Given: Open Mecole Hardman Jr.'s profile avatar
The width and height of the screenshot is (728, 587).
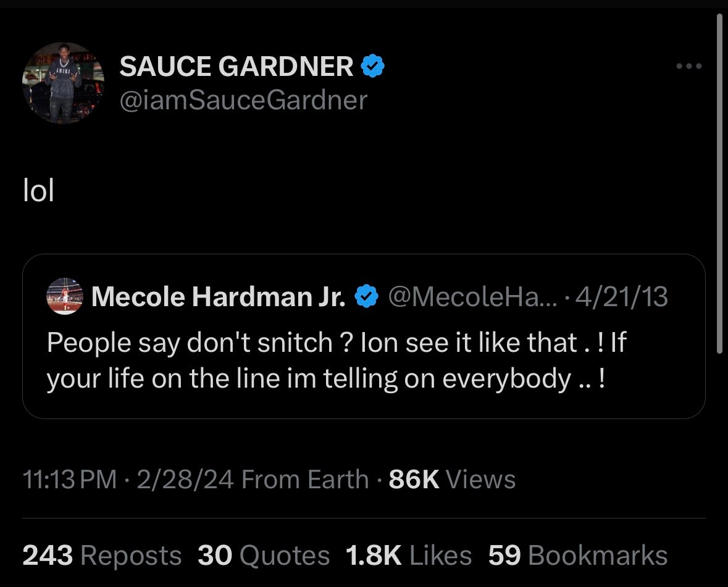Looking at the screenshot, I should (65, 296).
